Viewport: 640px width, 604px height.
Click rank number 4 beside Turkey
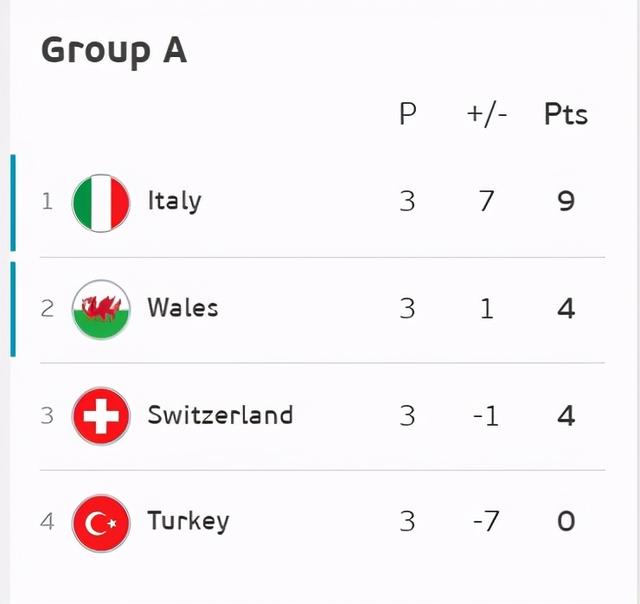coord(47,521)
